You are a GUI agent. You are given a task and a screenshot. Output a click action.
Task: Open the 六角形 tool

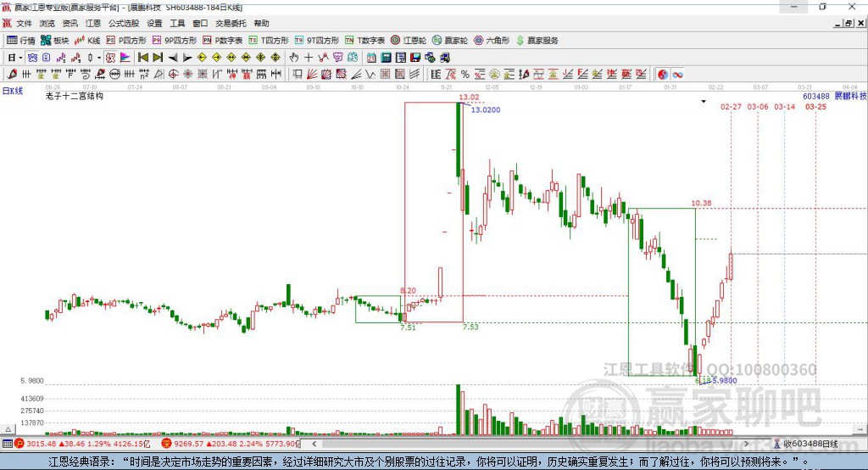(x=492, y=41)
